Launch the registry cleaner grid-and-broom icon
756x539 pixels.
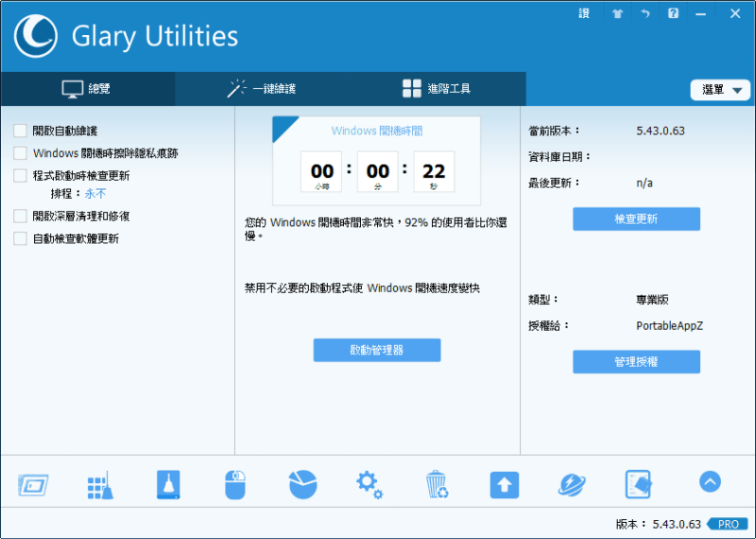click(100, 484)
